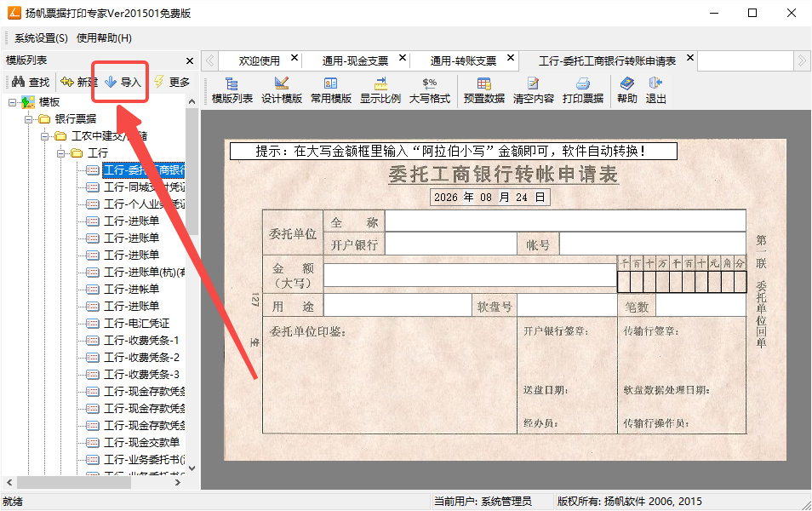Select 工行-现金交款单 template

pos(141,443)
